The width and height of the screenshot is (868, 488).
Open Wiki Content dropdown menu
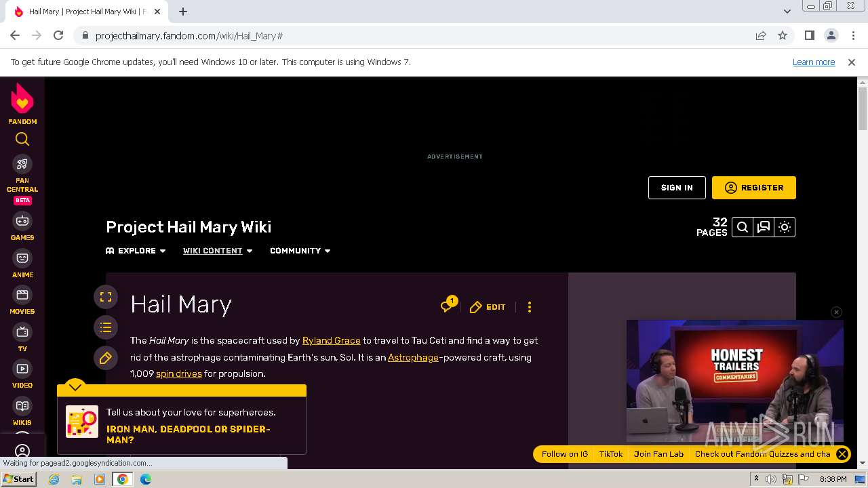click(218, 251)
